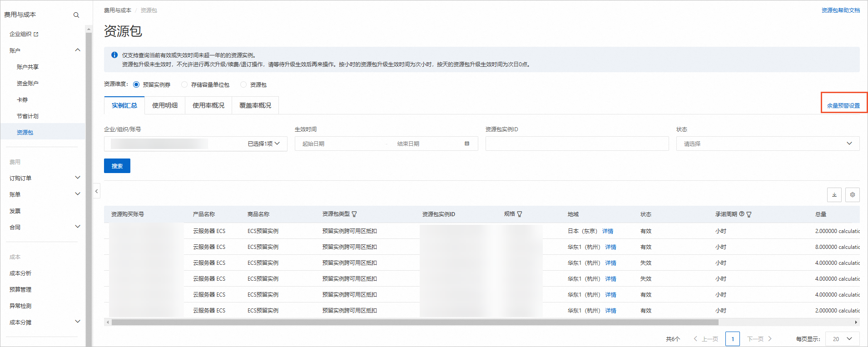This screenshot has height=347, width=868.
Task: Click the 费用与成本 breadcrumb link
Action: pyautogui.click(x=118, y=10)
